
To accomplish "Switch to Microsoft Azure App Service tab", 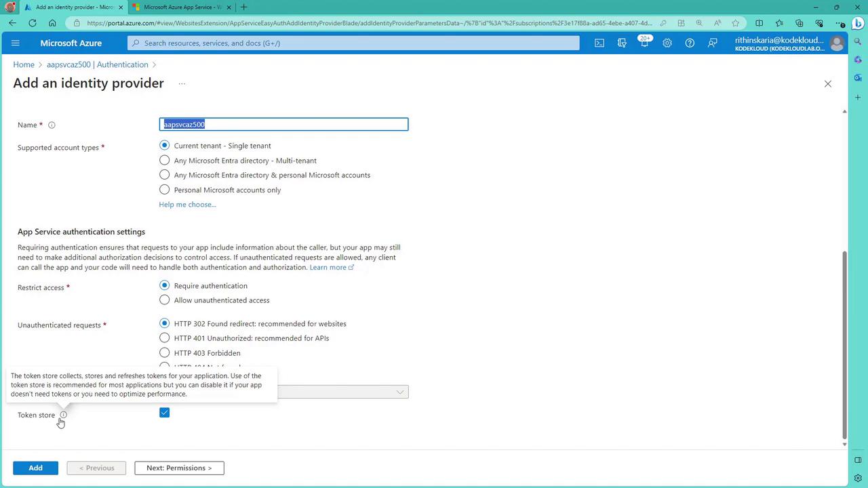I will pyautogui.click(x=183, y=7).
